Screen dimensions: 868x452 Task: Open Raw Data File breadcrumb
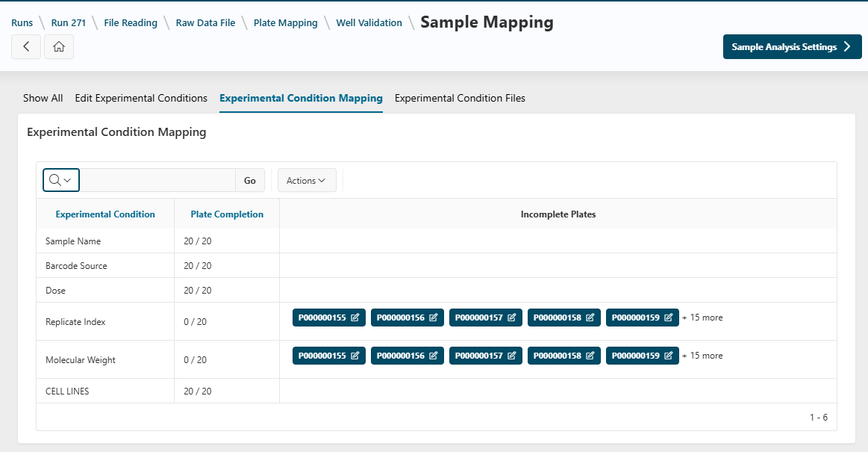coord(205,22)
